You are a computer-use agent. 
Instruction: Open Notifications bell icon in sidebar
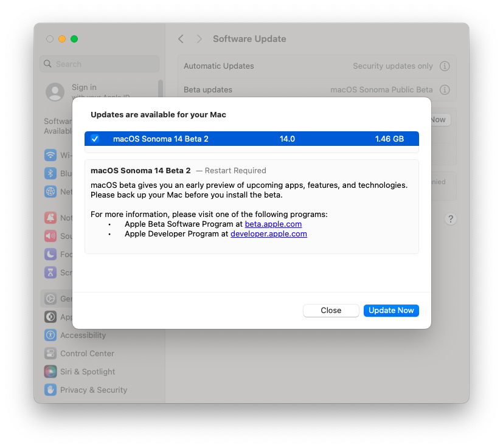50,218
